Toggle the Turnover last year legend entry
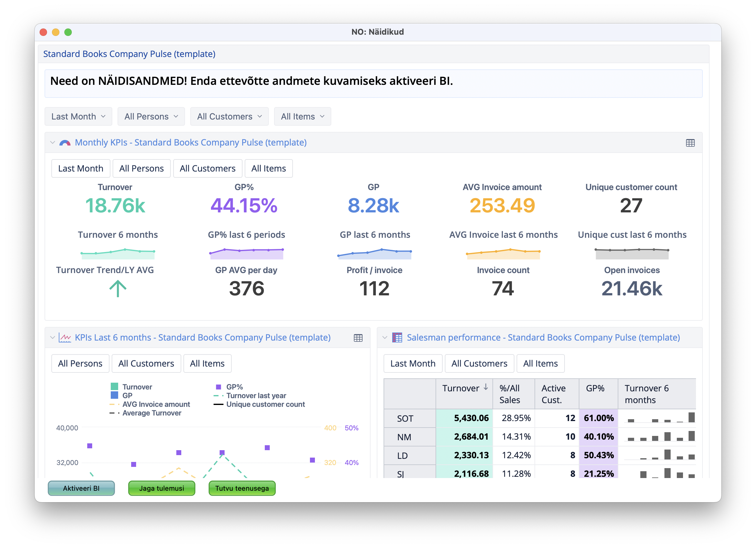This screenshot has width=756, height=548. click(x=256, y=396)
